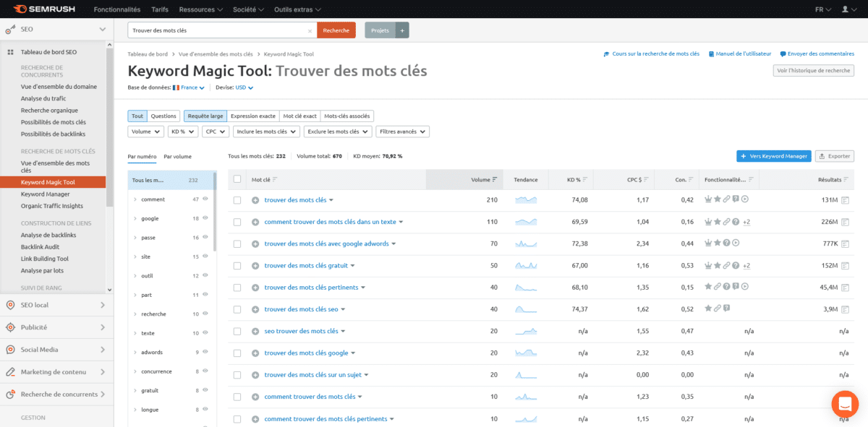
Task: Open the Ressources top menu
Action: coord(202,9)
